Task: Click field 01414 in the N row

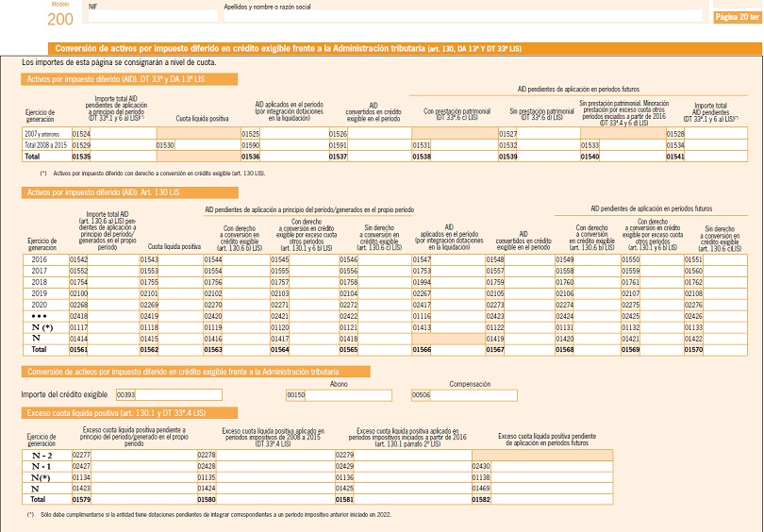Action: (x=113, y=339)
